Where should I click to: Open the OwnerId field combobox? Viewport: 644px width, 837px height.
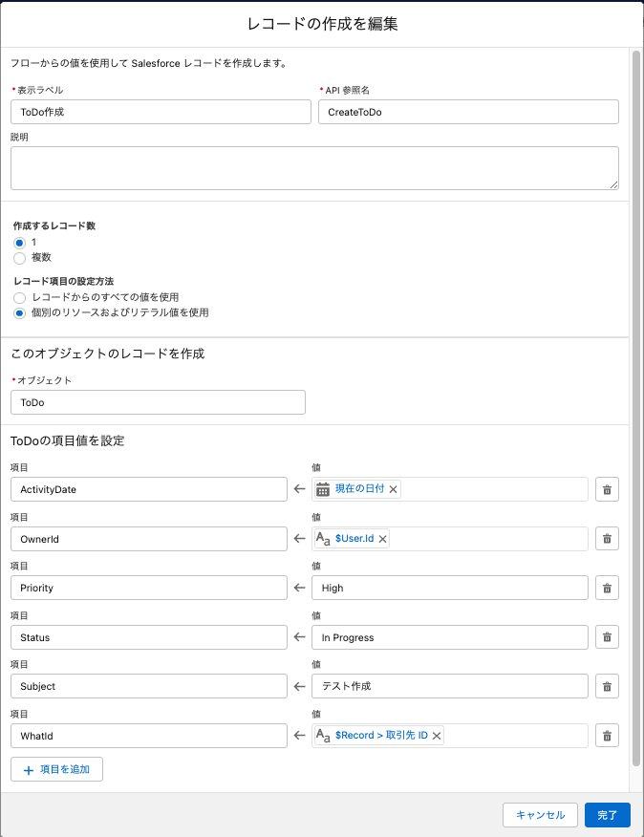(x=149, y=539)
